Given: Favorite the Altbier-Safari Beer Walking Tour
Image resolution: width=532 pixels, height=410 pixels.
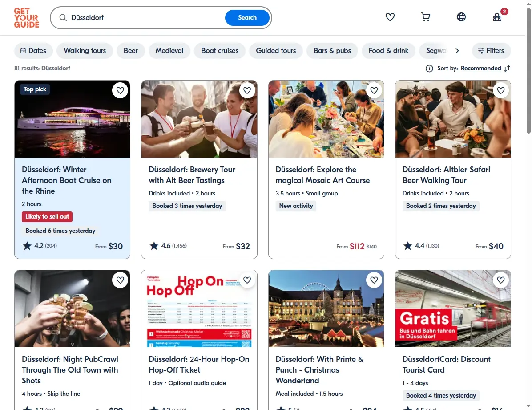Looking at the screenshot, I should pos(501,90).
